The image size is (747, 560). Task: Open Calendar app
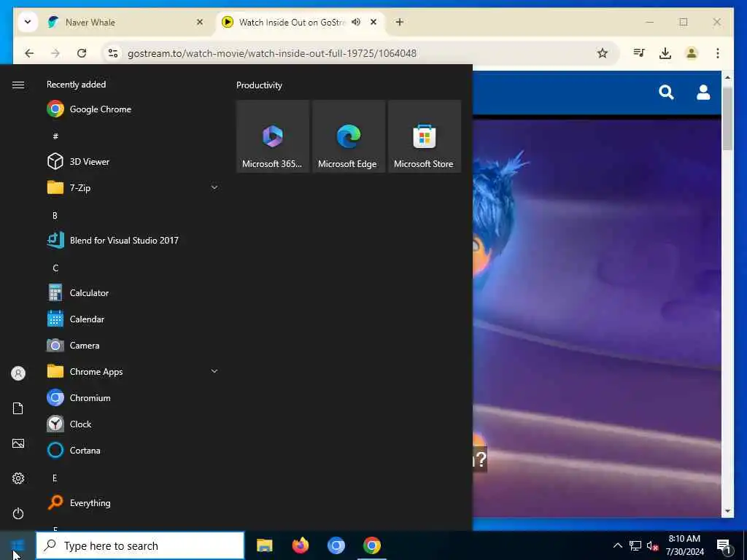click(133, 319)
